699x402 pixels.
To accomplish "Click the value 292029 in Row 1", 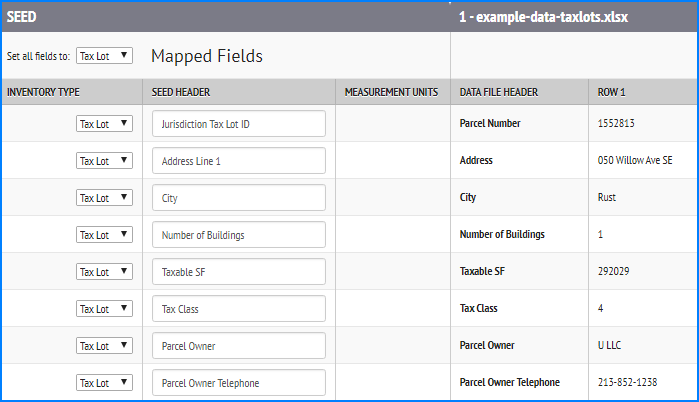I will (613, 271).
